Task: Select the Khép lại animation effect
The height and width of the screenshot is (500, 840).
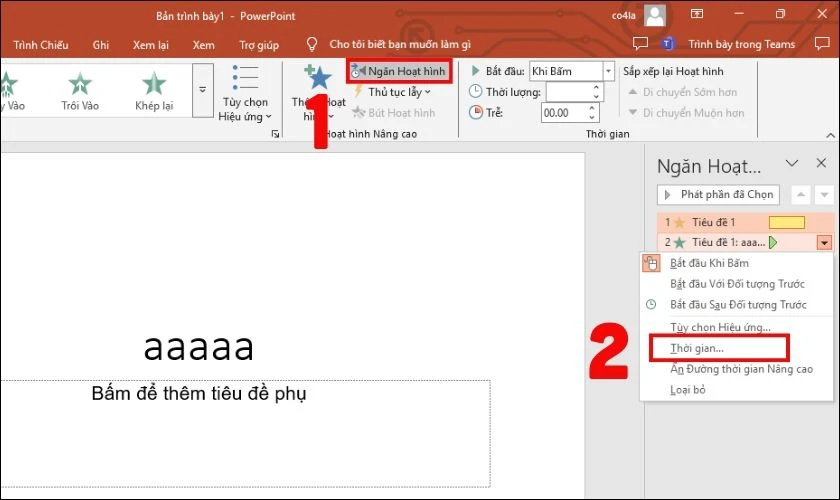Action: coord(154,91)
